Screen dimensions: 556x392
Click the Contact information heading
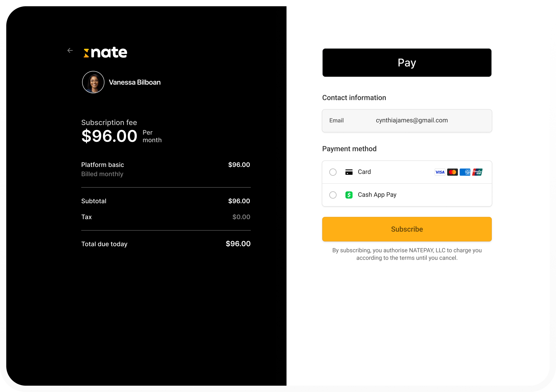click(354, 97)
